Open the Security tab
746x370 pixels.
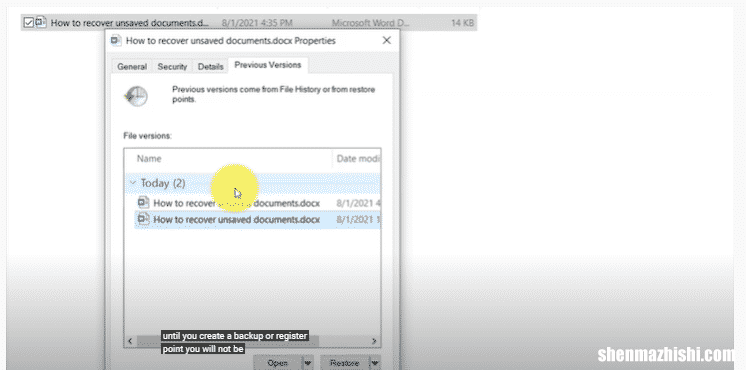172,67
